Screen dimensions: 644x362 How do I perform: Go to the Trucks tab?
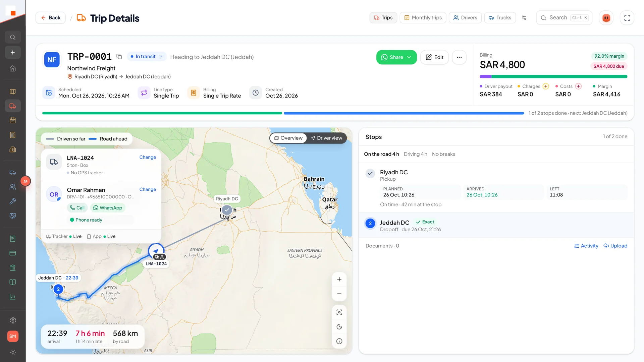[500, 18]
